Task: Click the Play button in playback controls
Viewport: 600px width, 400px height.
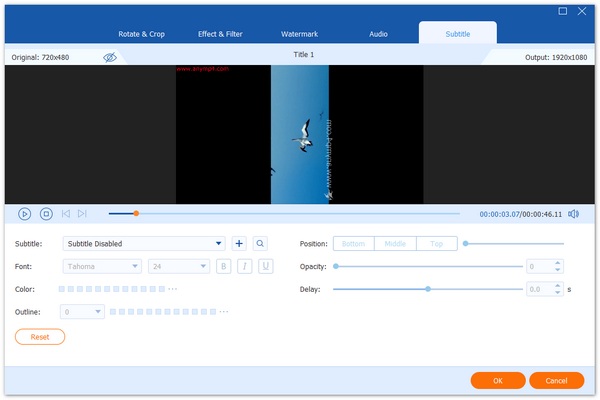Action: click(x=24, y=214)
